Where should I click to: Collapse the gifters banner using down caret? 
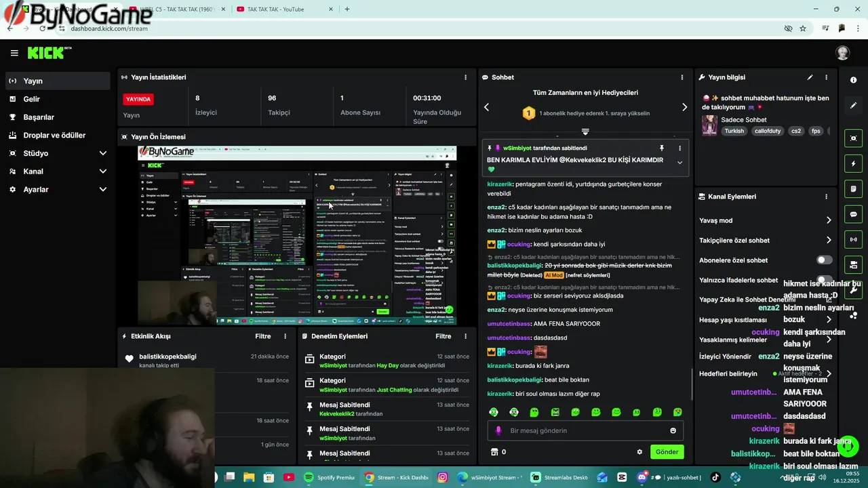pos(585,131)
